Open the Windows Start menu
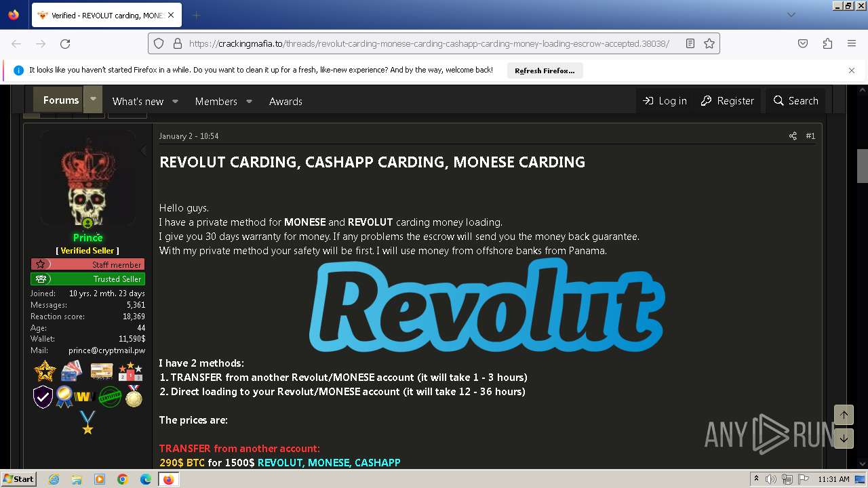This screenshot has height=488, width=868. coord(19,479)
